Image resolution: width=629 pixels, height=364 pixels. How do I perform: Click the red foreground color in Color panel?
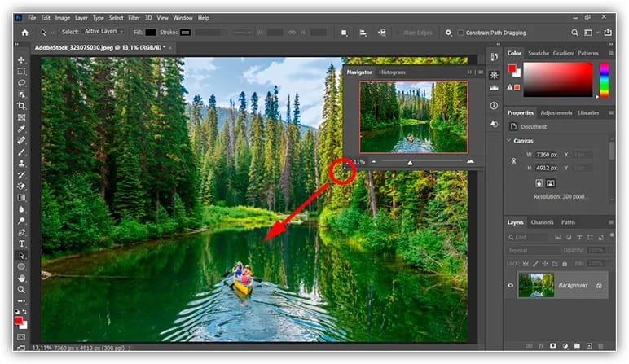pos(512,68)
